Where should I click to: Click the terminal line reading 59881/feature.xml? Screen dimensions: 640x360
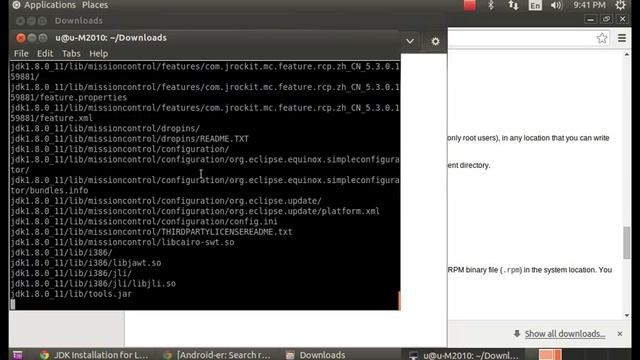tap(51, 118)
